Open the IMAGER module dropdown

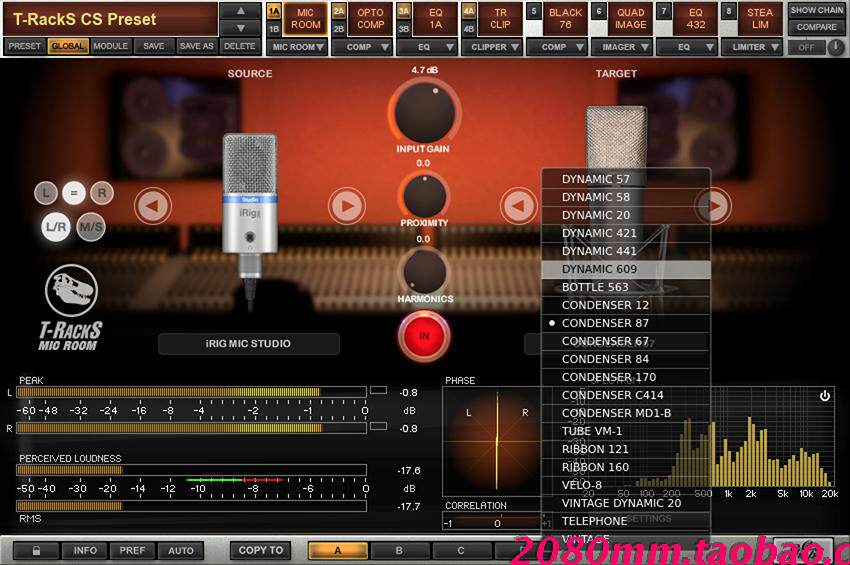(x=622, y=47)
